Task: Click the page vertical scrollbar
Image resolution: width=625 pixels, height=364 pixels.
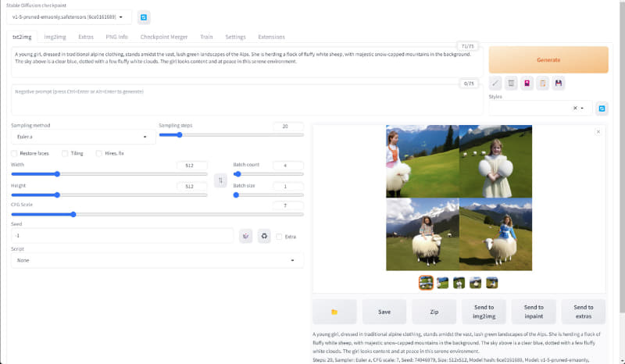Action: point(622,156)
